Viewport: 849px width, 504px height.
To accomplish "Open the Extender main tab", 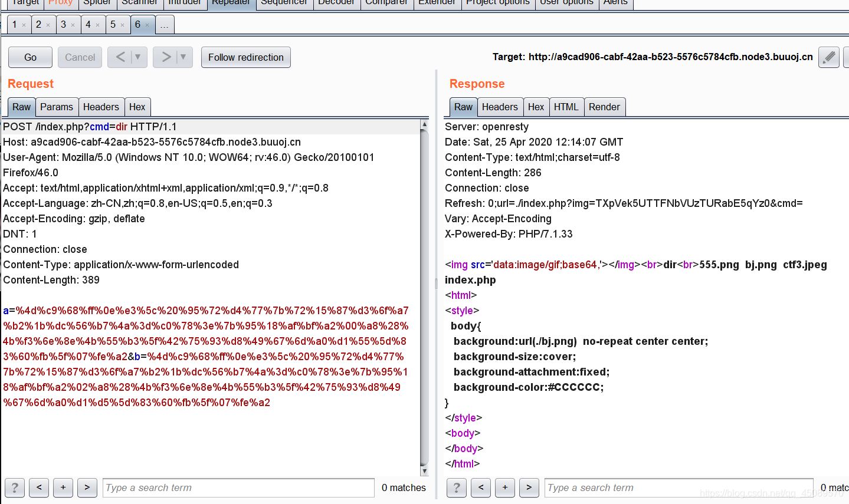I will coord(437,3).
